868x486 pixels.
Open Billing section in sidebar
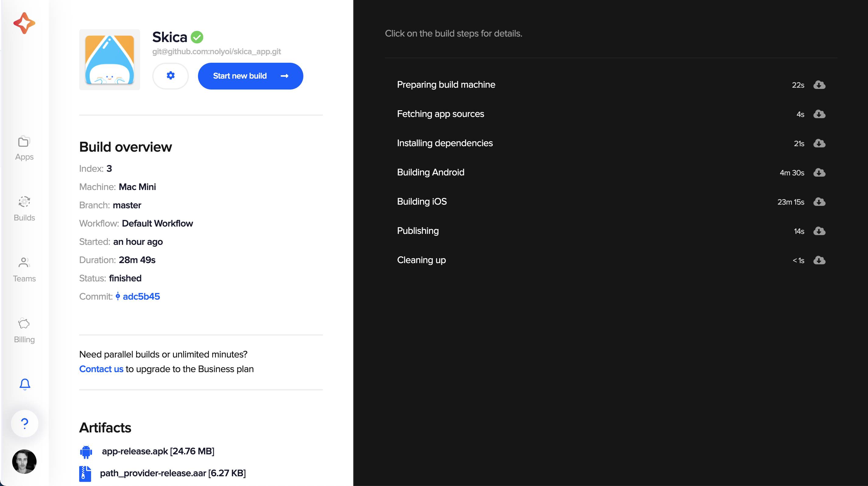(24, 331)
